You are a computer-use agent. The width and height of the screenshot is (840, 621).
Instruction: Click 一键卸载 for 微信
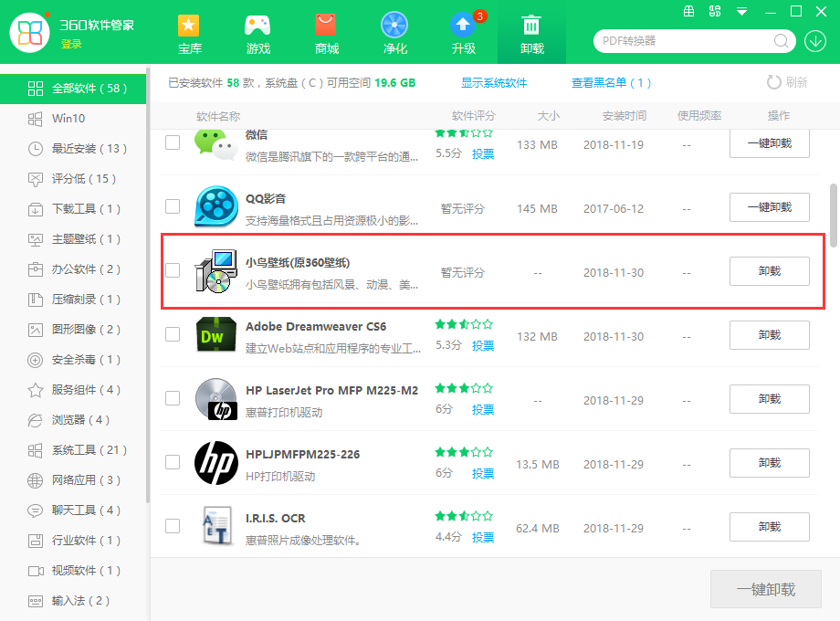769,143
